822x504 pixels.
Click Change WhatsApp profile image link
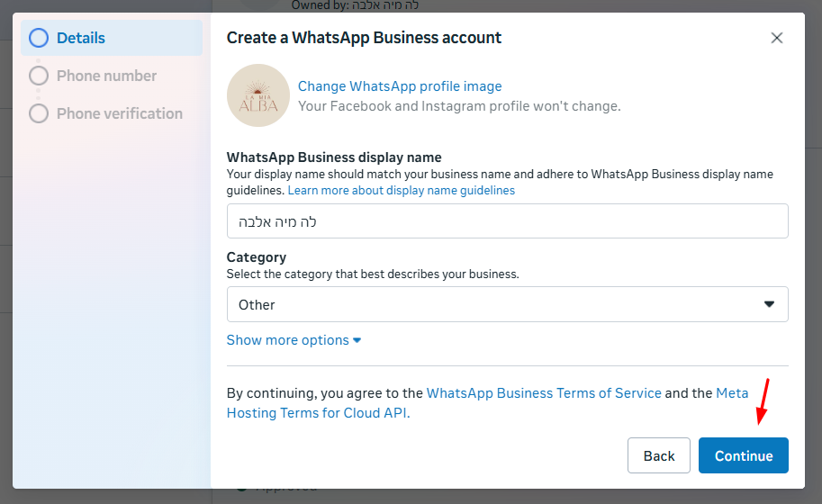point(400,86)
